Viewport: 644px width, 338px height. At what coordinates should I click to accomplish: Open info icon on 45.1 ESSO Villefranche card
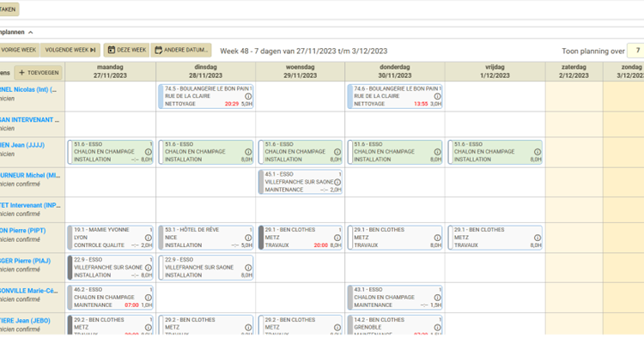(x=337, y=182)
